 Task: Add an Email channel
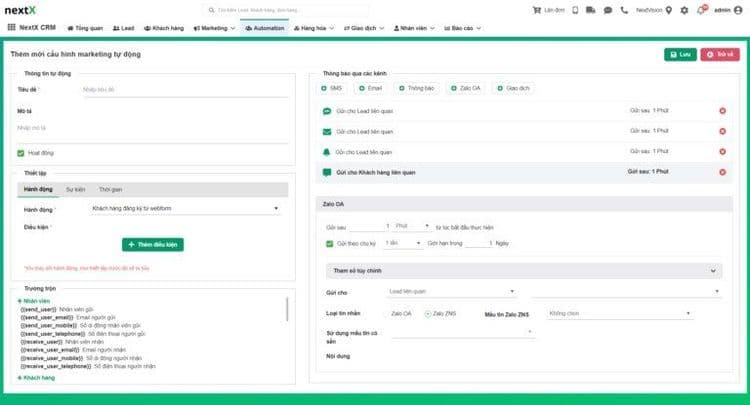point(370,88)
